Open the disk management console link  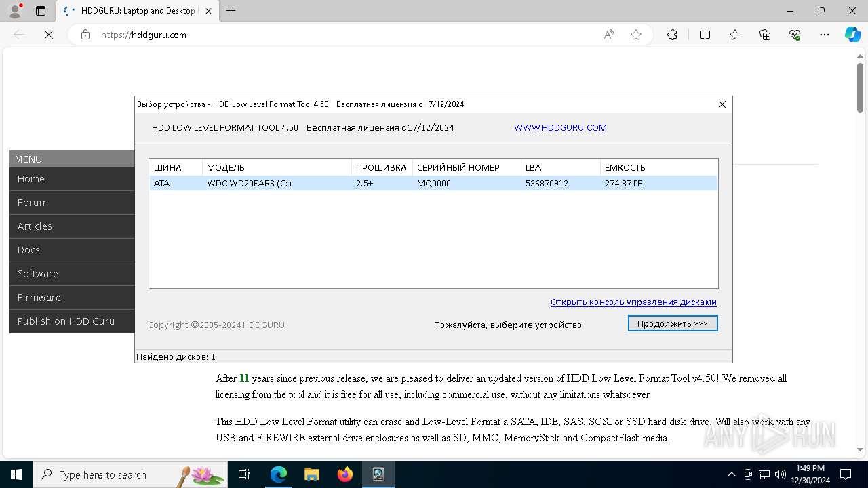[633, 302]
